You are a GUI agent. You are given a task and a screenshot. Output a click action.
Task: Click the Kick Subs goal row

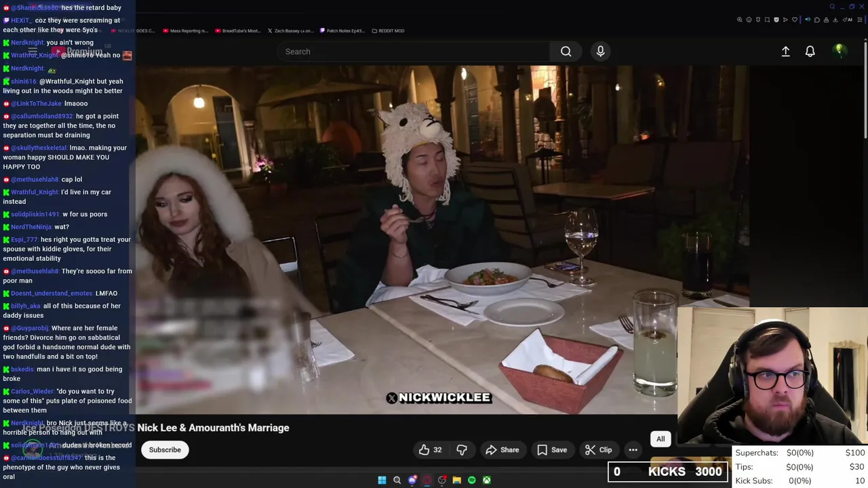(800, 481)
